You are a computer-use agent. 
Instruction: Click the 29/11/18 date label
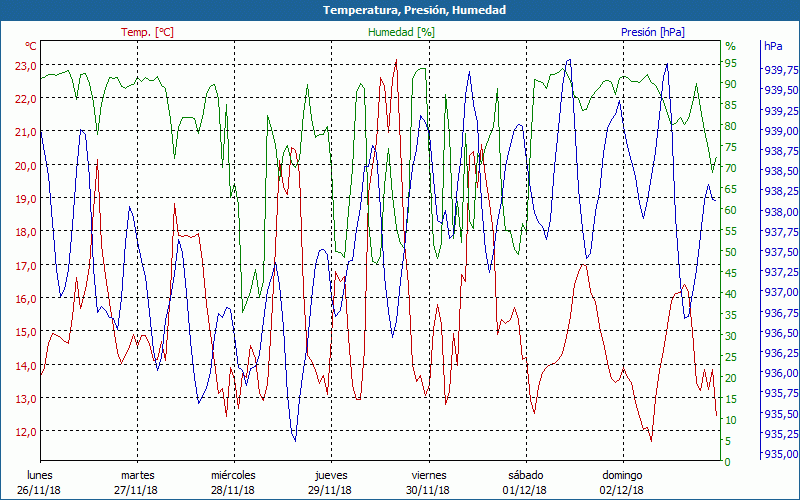330,490
